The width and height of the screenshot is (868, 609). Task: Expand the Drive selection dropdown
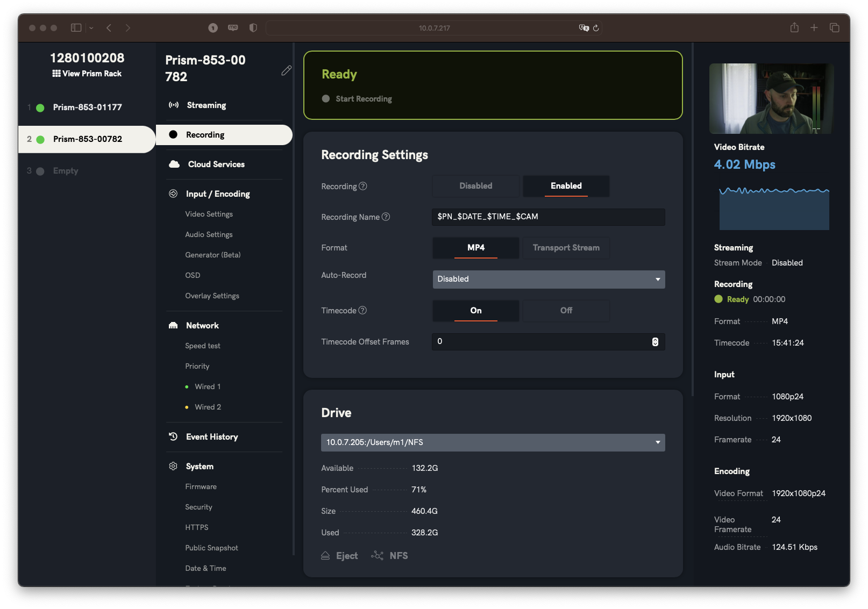[493, 442]
